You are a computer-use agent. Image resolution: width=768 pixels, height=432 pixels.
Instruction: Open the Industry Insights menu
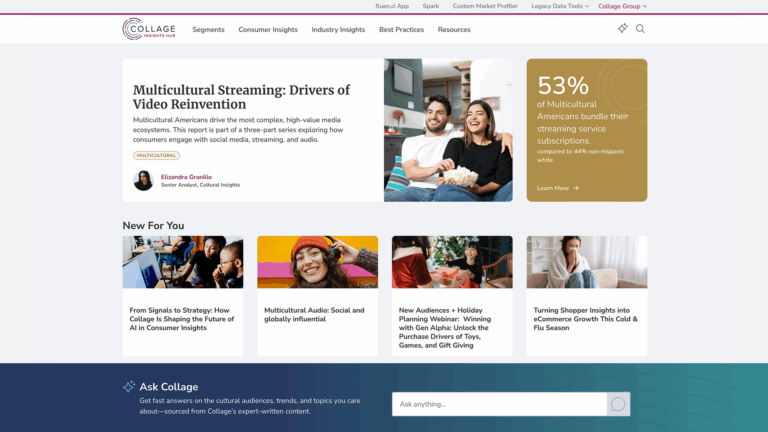click(x=338, y=30)
